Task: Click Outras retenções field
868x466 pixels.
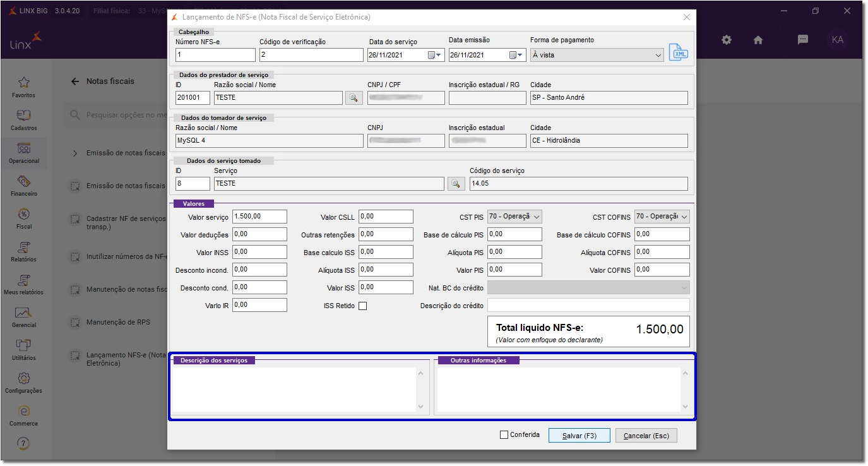Action: [386, 234]
